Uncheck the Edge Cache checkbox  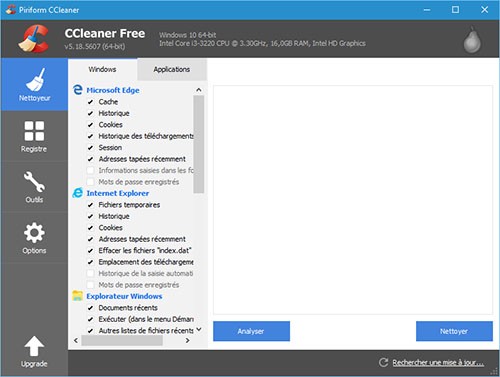click(90, 102)
